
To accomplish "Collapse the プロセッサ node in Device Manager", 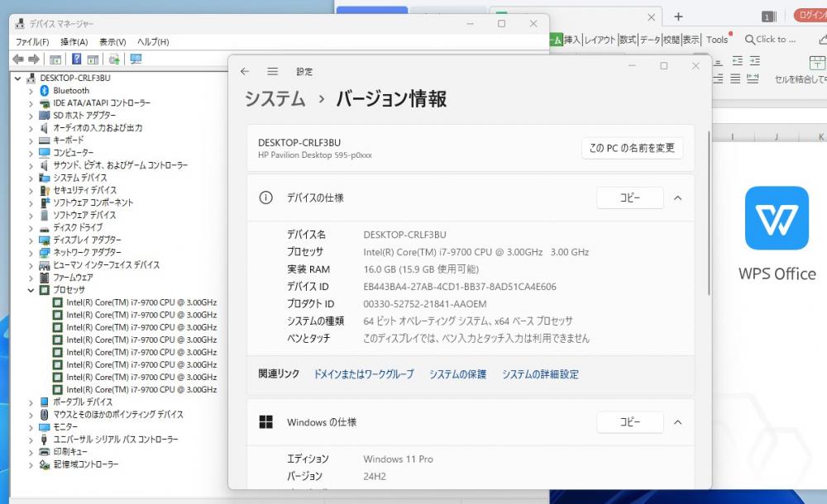I will coord(31,290).
